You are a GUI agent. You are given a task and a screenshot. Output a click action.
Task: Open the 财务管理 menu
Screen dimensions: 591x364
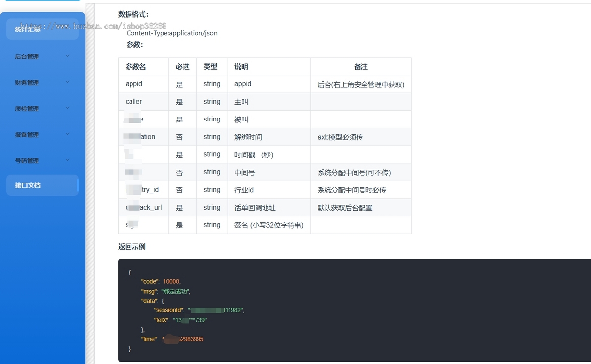[x=42, y=82]
